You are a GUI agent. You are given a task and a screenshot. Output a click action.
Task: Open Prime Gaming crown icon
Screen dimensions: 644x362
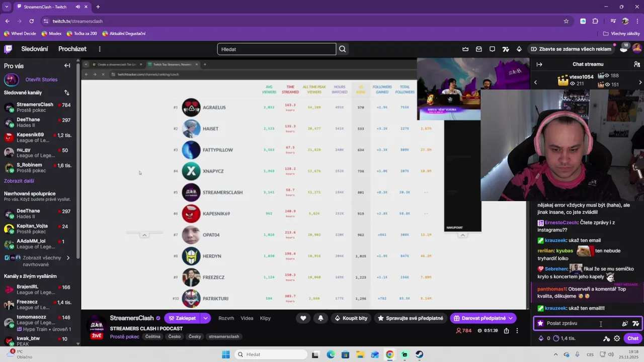[465, 49]
